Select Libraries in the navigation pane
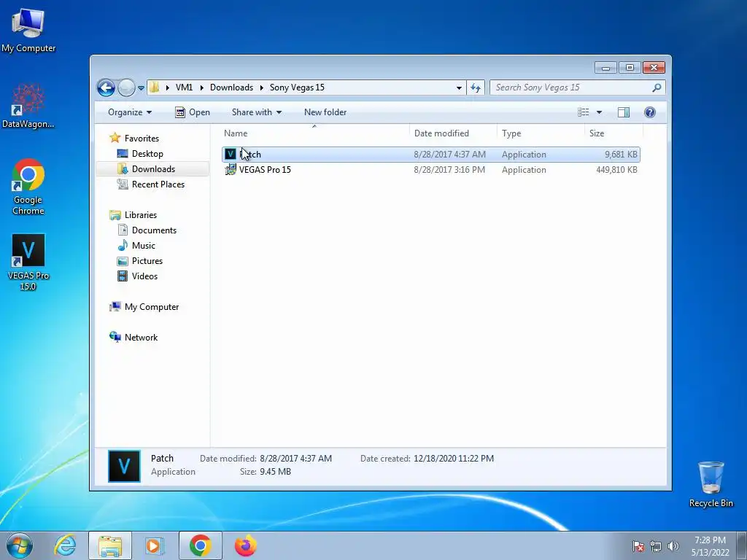This screenshot has width=747, height=560. point(141,215)
